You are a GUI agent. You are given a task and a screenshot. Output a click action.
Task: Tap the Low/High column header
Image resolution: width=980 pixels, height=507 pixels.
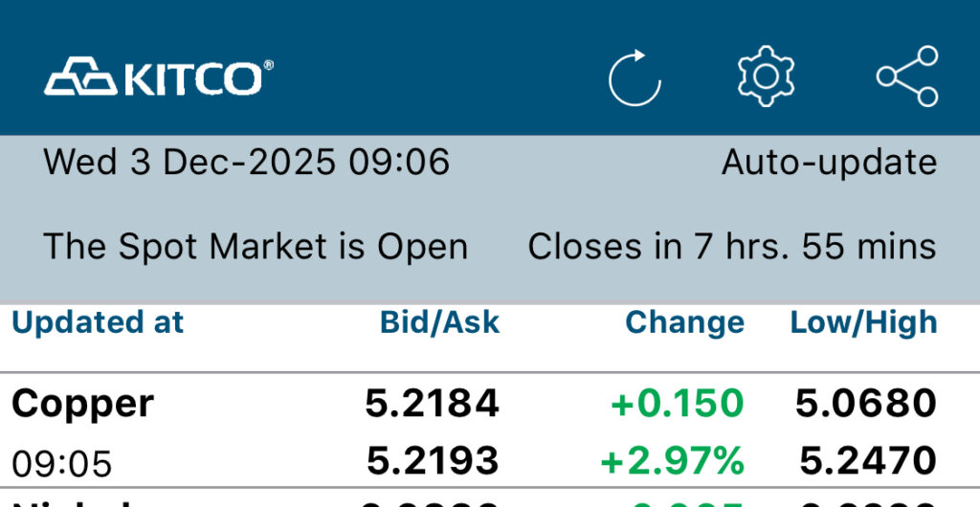coord(863,322)
